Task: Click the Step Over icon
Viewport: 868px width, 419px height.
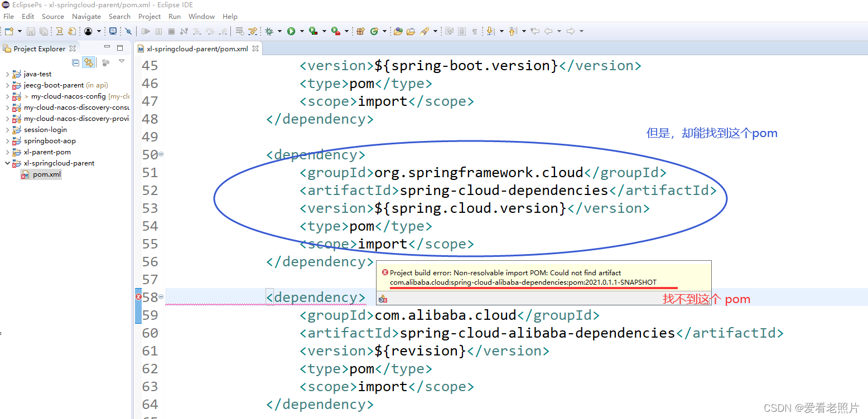Action: pyautogui.click(x=210, y=31)
